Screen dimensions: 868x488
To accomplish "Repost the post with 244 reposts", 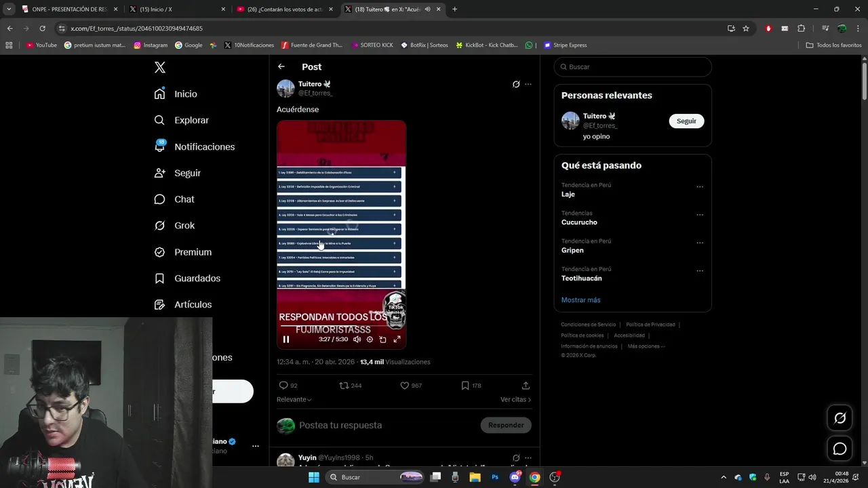I will coord(344,385).
